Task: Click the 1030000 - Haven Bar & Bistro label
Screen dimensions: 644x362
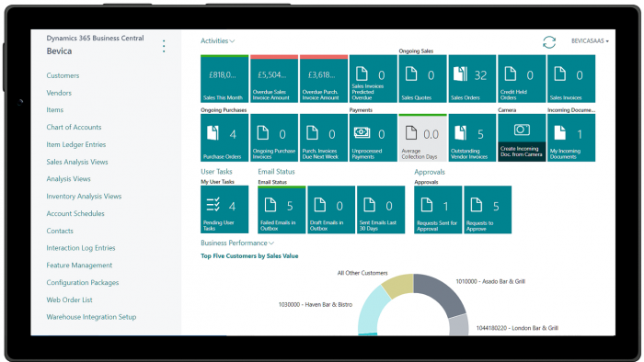Action: (316, 305)
